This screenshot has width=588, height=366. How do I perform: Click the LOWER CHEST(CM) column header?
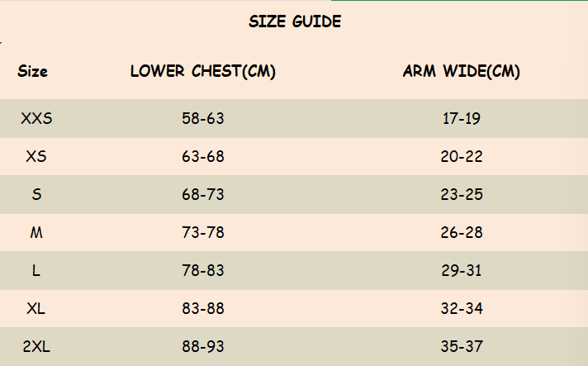(203, 71)
